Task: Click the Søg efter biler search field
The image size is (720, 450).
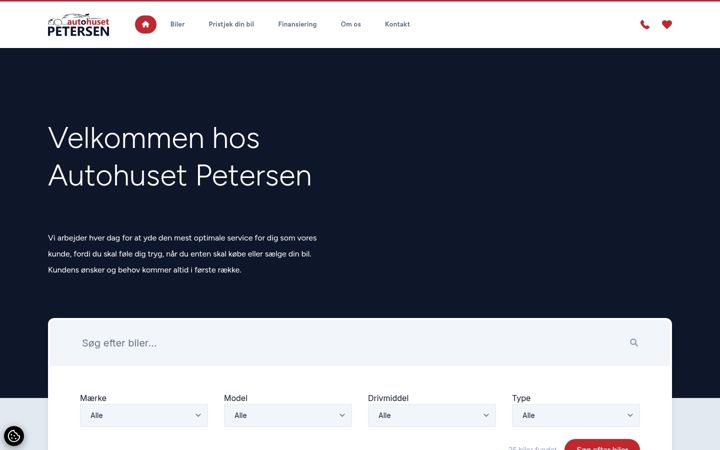Action: coord(360,343)
